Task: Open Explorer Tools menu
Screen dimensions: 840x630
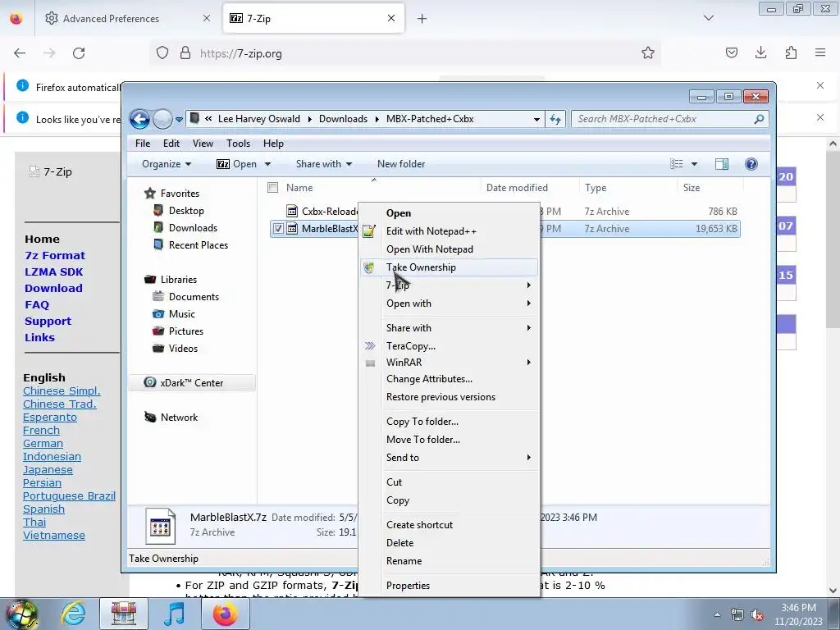Action: (x=238, y=144)
